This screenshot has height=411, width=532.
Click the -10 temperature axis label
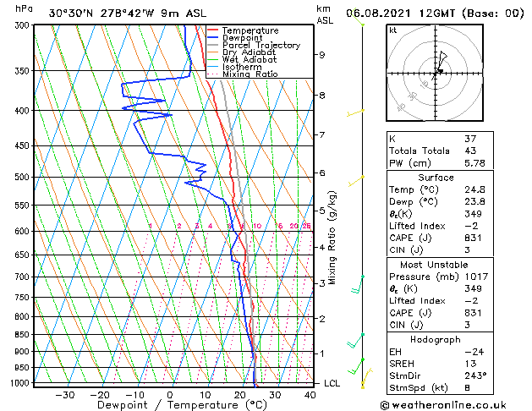tap(134, 395)
